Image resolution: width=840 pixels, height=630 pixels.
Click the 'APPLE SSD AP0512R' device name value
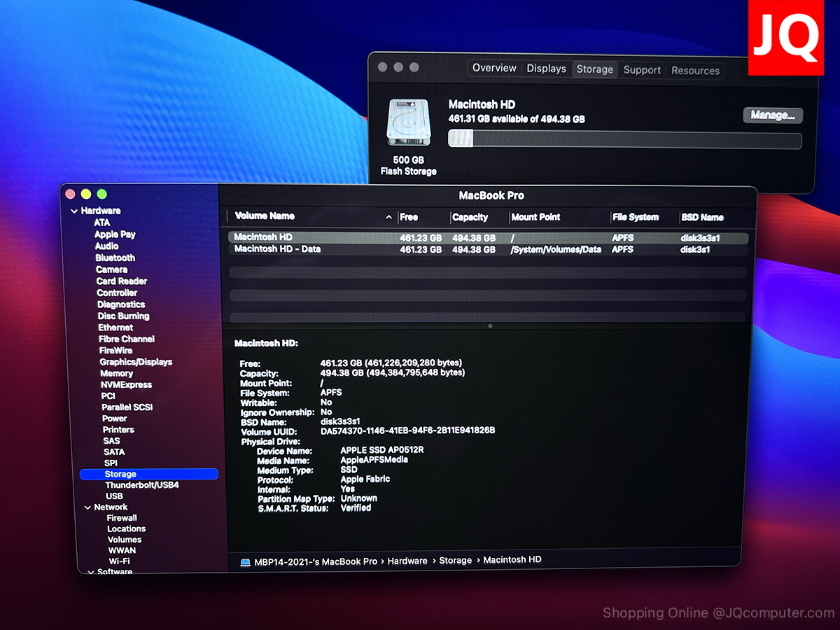(382, 450)
